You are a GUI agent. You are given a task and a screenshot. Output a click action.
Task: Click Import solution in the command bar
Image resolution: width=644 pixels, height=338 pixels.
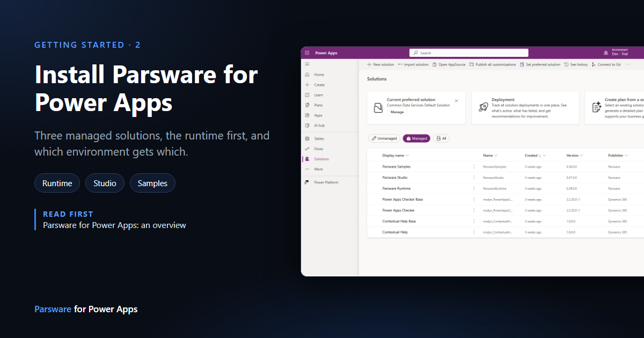pos(413,64)
